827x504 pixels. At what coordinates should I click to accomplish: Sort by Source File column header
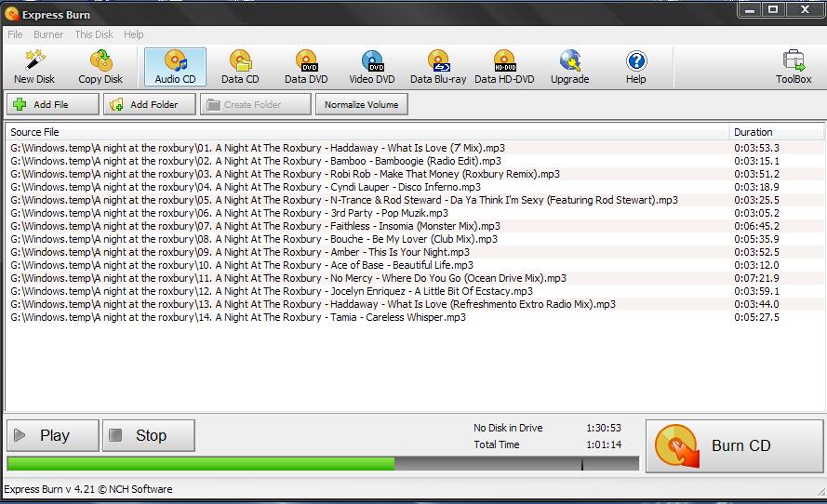(x=367, y=132)
